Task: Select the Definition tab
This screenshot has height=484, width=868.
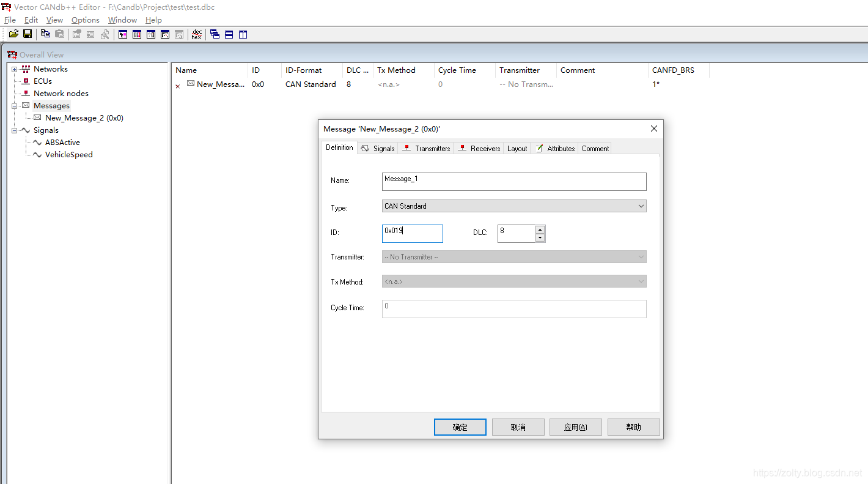Action: click(x=339, y=147)
